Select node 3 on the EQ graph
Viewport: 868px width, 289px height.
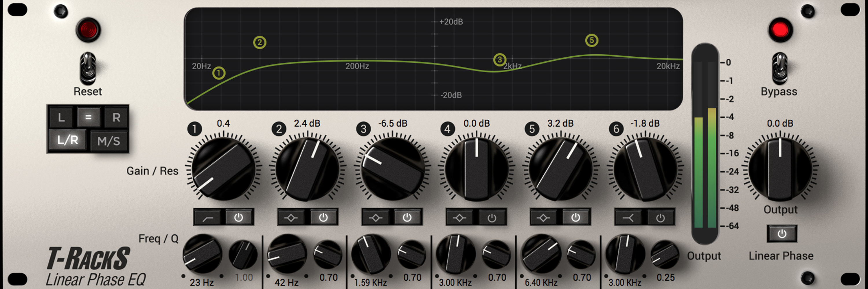pyautogui.click(x=499, y=60)
